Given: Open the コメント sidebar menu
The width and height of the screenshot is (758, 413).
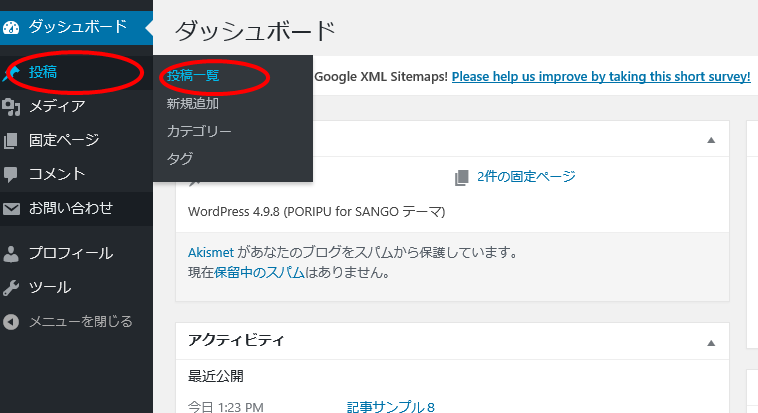Looking at the screenshot, I should (x=76, y=175).
